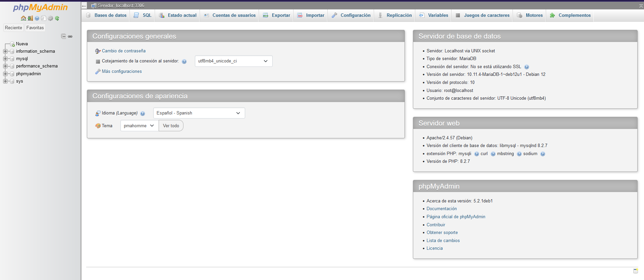The image size is (644, 280).
Task: Open help icon after mbstring extension
Action: click(x=519, y=154)
